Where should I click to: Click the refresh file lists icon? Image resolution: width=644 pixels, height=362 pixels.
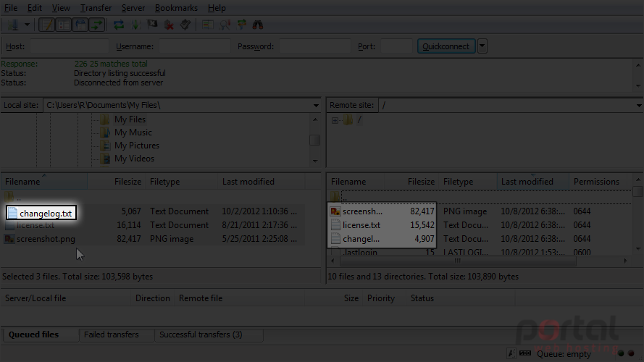tap(119, 25)
